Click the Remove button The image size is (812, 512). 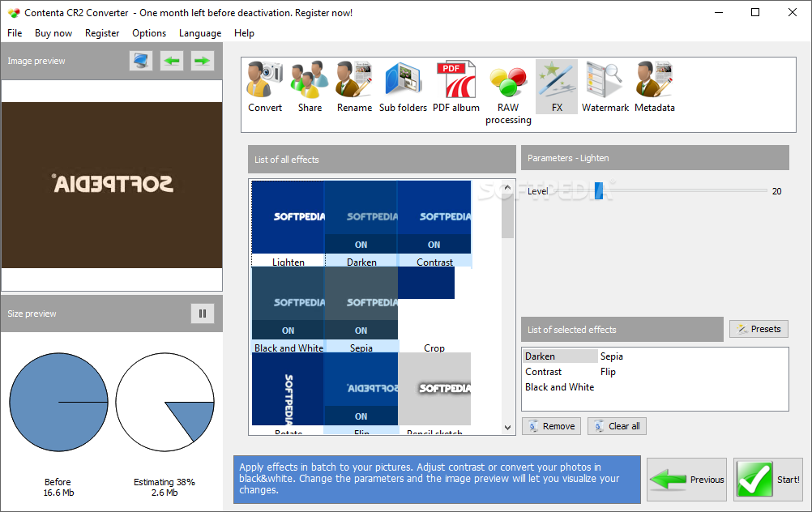click(x=551, y=426)
